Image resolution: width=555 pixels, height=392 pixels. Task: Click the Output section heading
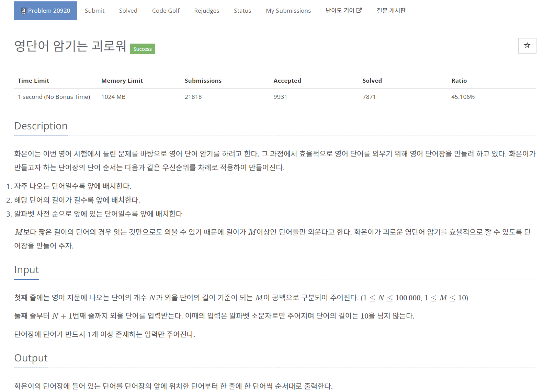pyautogui.click(x=31, y=358)
